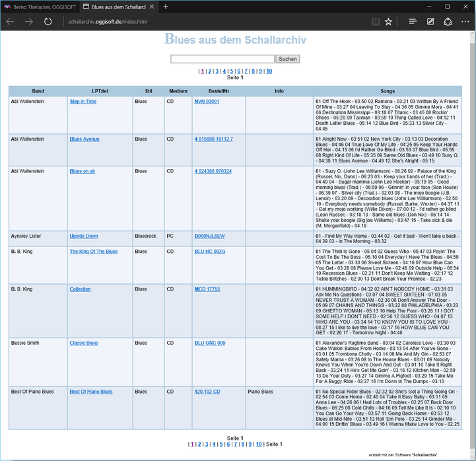Viewport: 476px width, 461px height.
Task: Open reading view book icon
Action: tap(376, 22)
